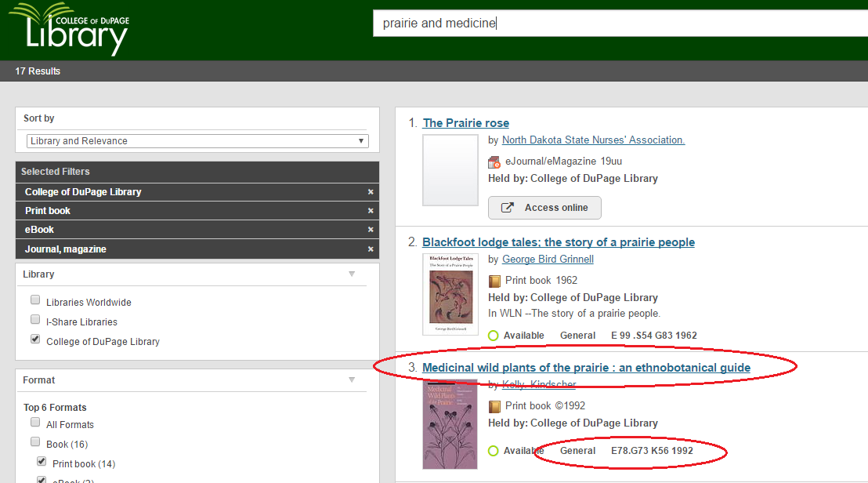
Task: Open The Prairie rose title link
Action: [465, 123]
